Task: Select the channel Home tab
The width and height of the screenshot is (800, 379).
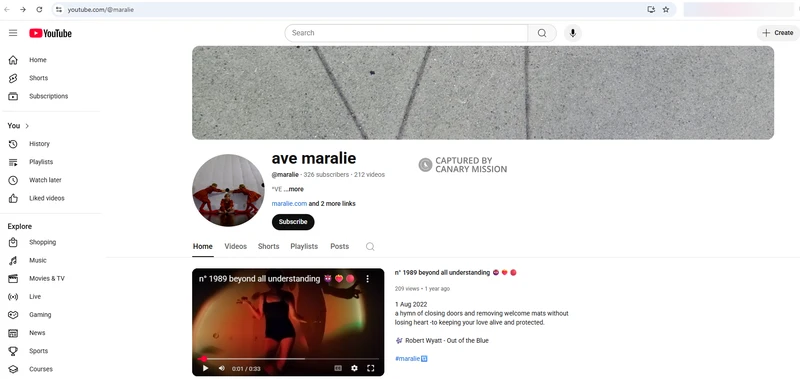Action: coord(203,246)
